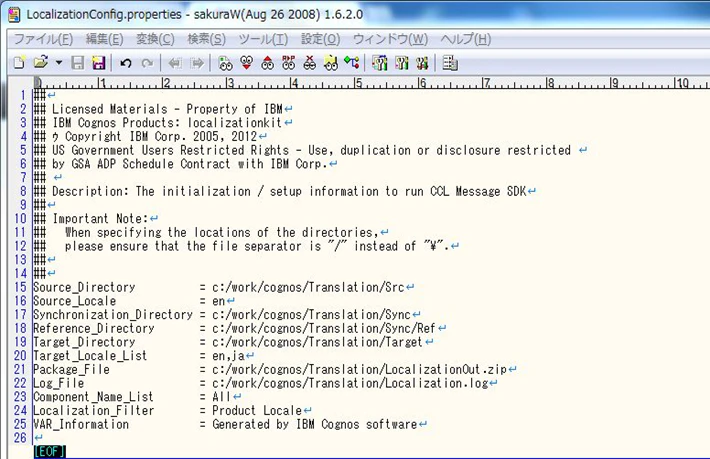
Task: Open the third settings tools icon
Action: [x=422, y=63]
